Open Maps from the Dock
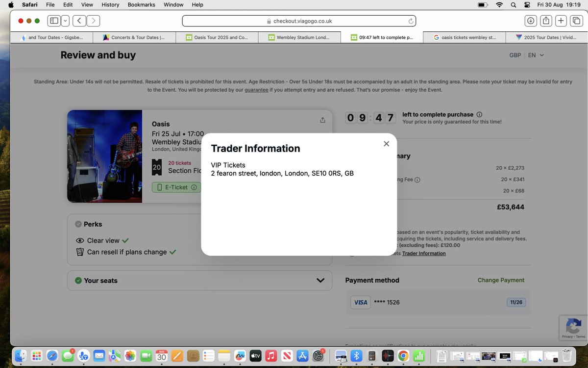Viewport: 588px width, 368px height. click(x=115, y=356)
